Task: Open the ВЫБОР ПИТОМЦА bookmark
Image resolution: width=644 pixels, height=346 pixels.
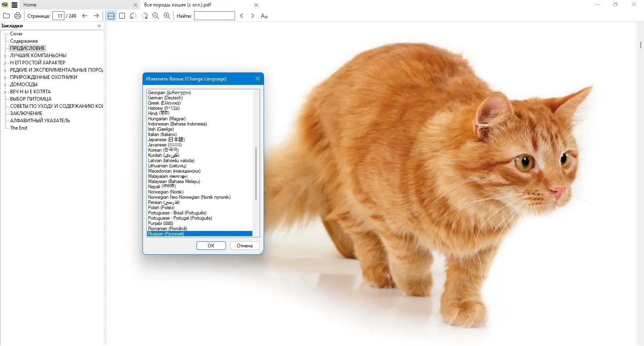Action: (x=31, y=99)
